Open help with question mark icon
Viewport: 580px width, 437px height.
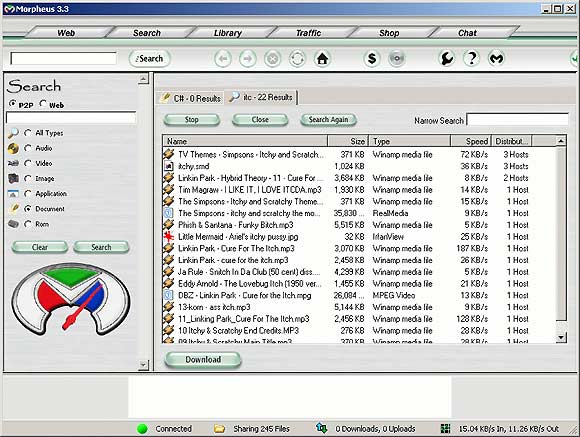pyautogui.click(x=471, y=58)
